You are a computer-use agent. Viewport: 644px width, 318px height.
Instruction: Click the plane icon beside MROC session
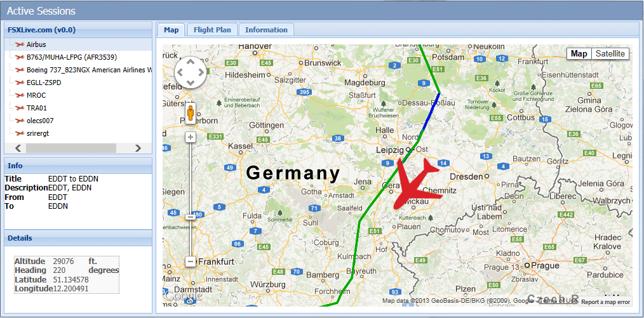(18, 95)
